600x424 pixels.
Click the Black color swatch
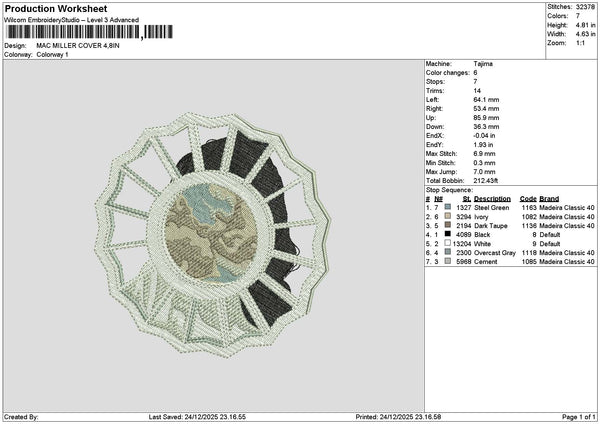coord(447,234)
